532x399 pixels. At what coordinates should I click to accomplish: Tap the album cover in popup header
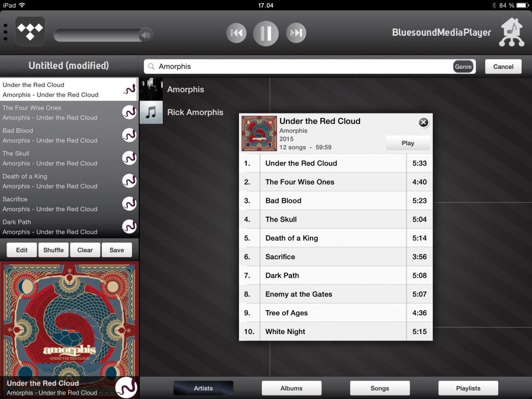pos(259,133)
